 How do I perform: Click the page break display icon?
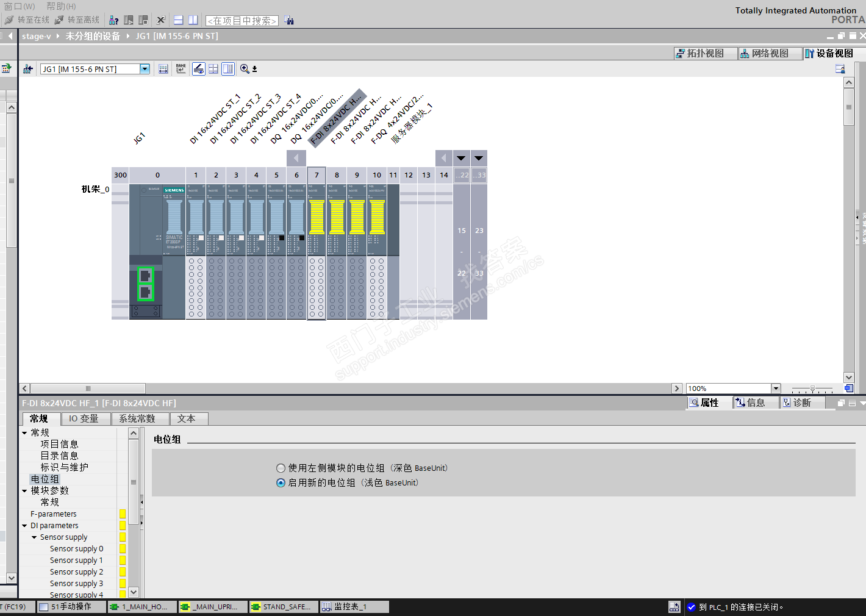[x=213, y=69]
